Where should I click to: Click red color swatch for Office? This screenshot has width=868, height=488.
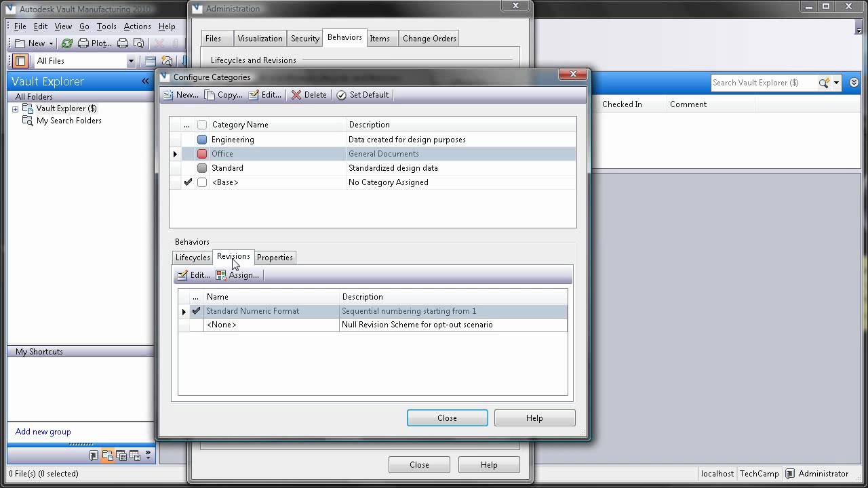pos(202,154)
